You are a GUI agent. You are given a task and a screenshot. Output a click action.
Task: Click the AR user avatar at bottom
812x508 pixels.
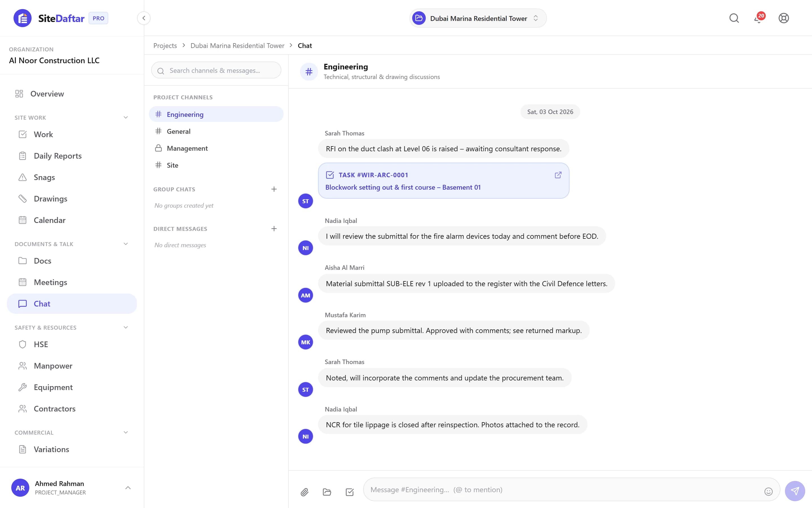click(x=20, y=488)
